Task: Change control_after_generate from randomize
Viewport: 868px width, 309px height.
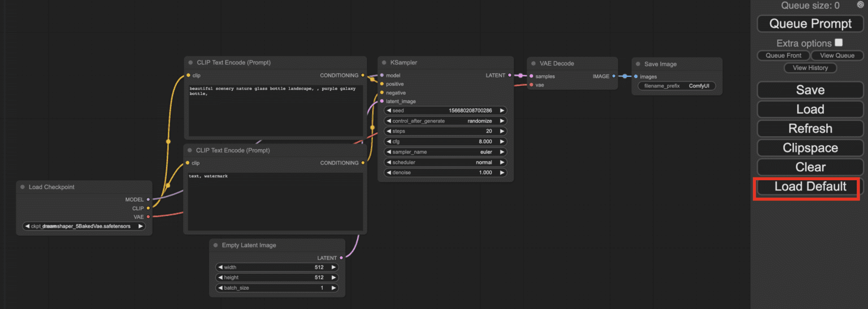Action: (445, 121)
